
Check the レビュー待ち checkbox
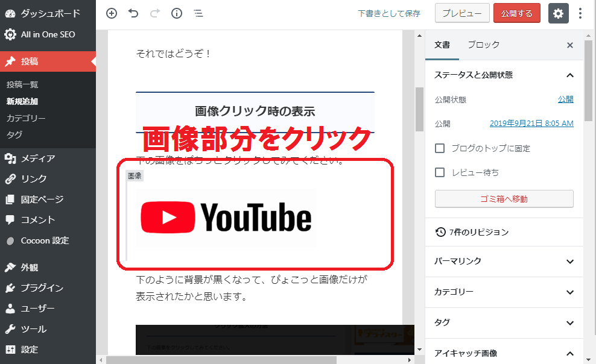440,172
